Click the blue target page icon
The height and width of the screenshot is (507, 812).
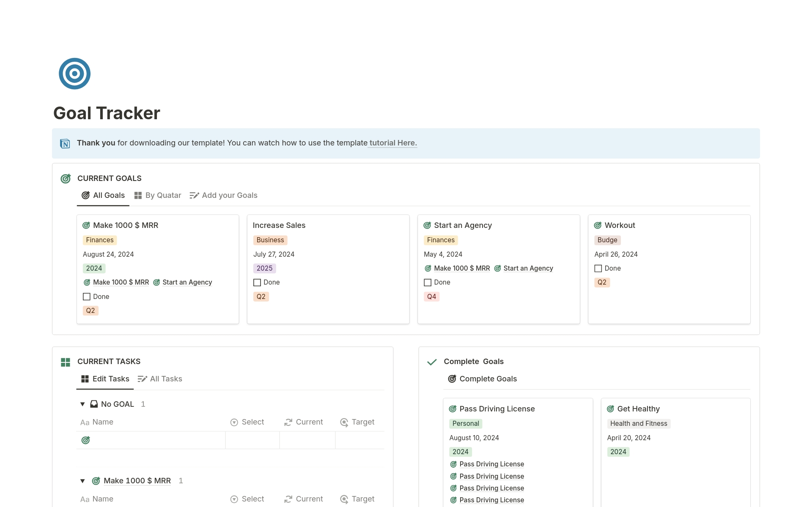[x=74, y=74]
